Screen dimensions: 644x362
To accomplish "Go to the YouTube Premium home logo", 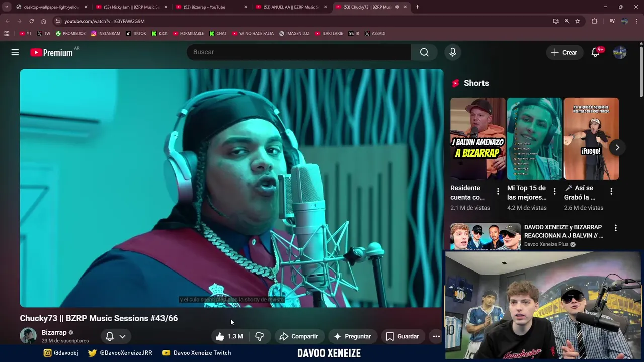I will pyautogui.click(x=51, y=52).
